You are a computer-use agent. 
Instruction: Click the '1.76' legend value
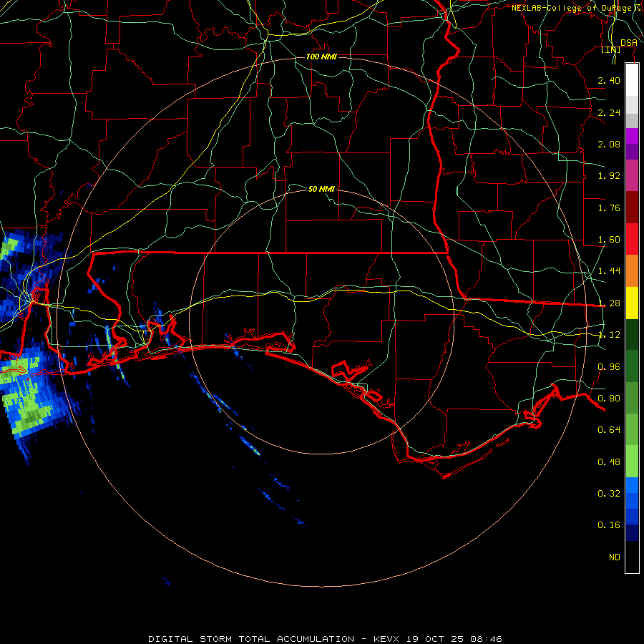click(609, 208)
